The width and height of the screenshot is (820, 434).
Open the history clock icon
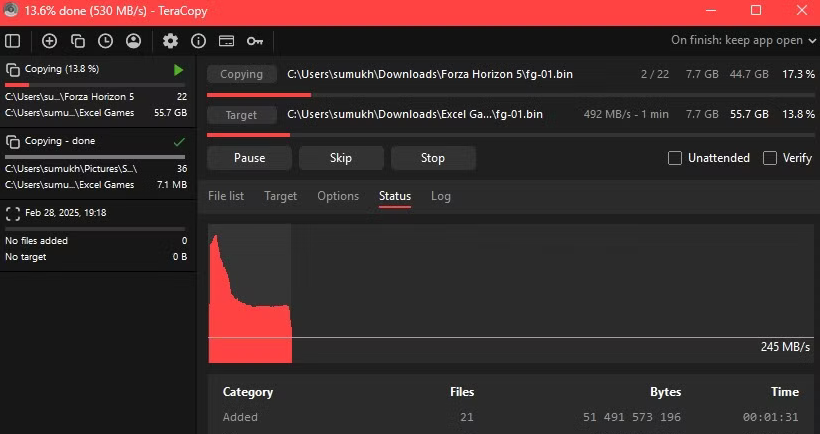coord(106,41)
